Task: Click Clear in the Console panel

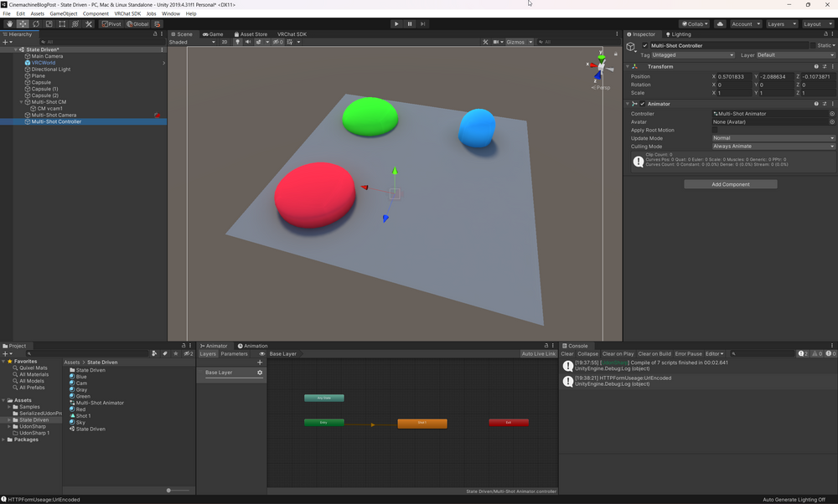Action: [x=566, y=353]
